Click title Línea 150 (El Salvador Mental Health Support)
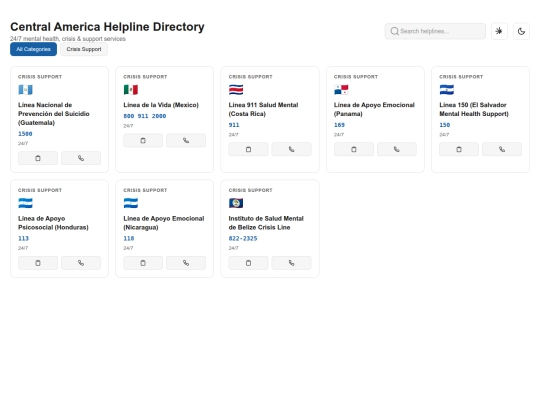 (x=474, y=109)
